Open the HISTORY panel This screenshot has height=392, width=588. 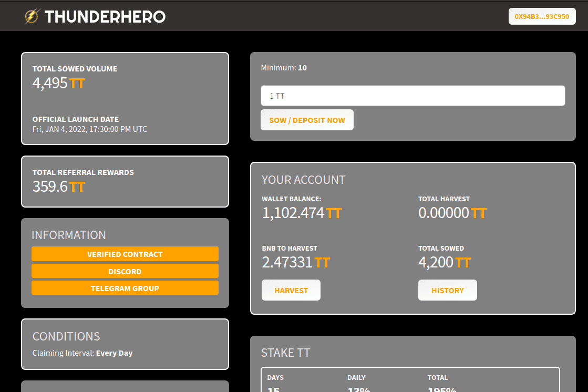(447, 290)
